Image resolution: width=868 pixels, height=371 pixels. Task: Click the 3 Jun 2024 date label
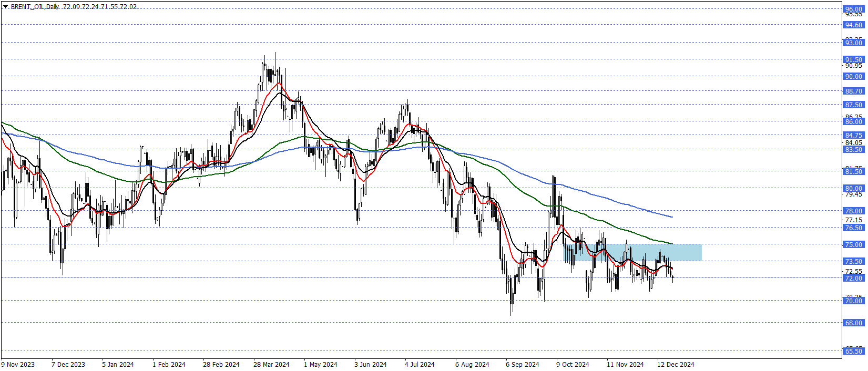coord(371,364)
